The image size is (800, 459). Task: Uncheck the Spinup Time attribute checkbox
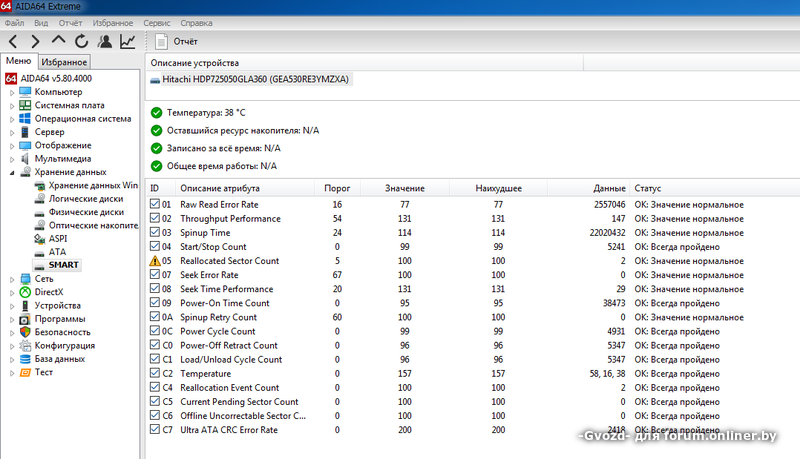[154, 232]
